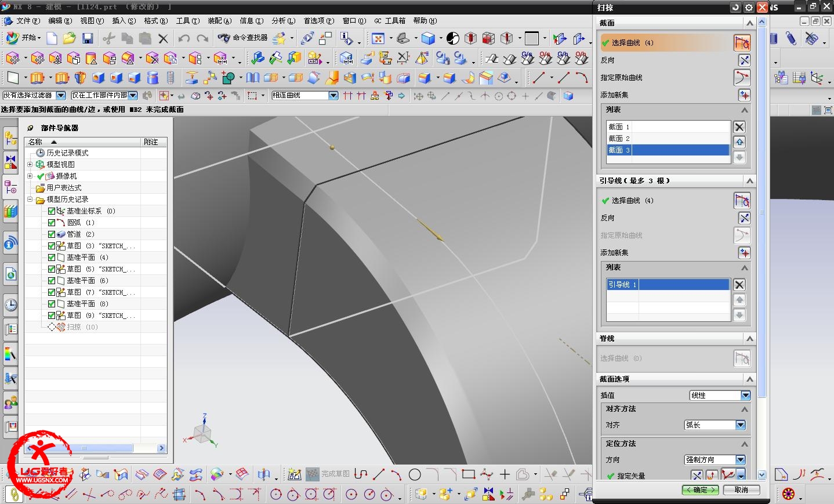Toggle checkbox for 基准坐标系 (0)
Screen dimensions: 834x504
(52, 211)
